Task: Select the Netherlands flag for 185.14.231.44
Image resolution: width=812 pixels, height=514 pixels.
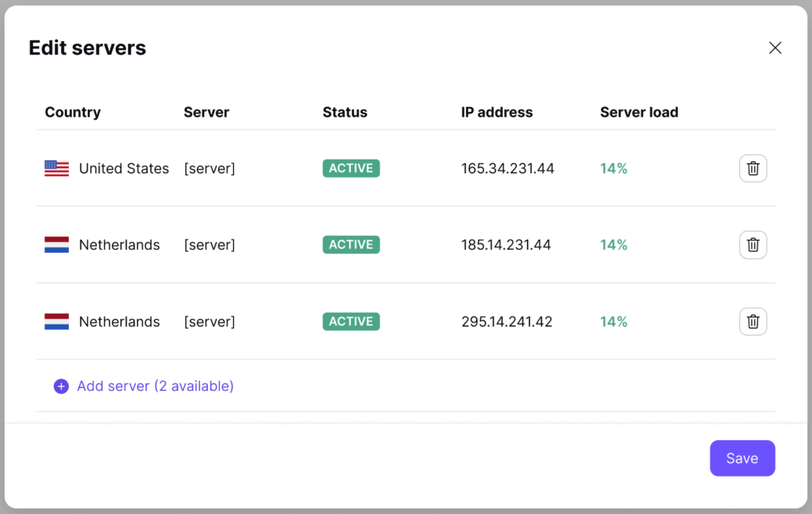Action: coord(56,244)
